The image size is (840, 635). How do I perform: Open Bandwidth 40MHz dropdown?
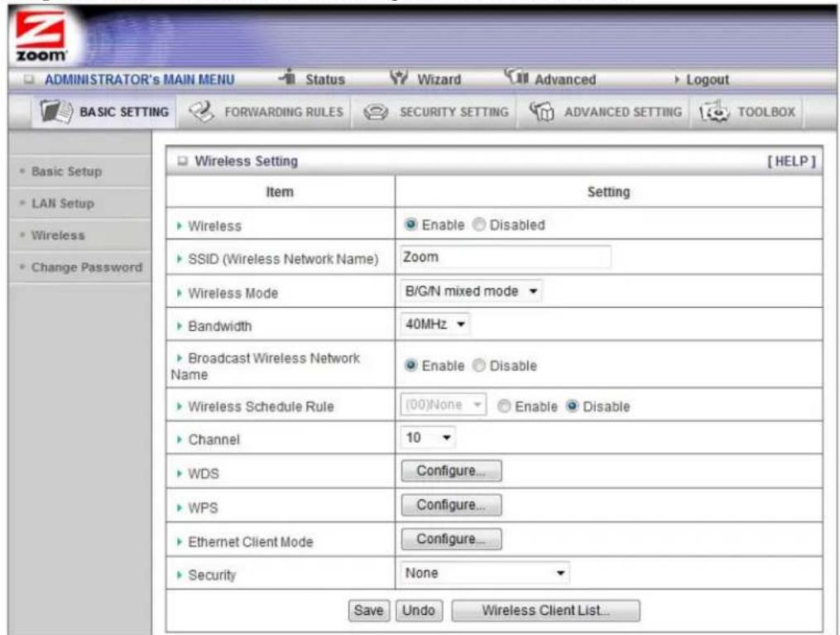coord(435,325)
